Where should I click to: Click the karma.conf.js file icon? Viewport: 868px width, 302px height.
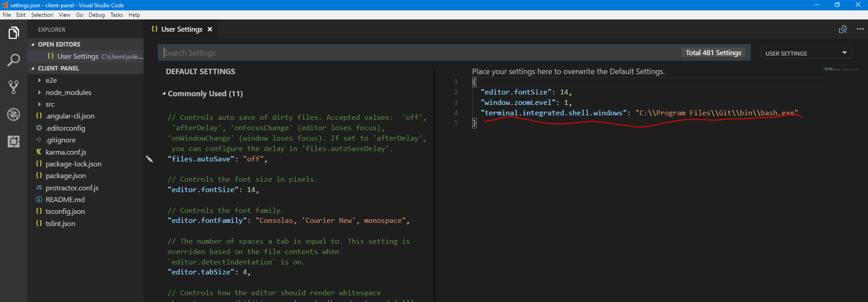tap(39, 152)
